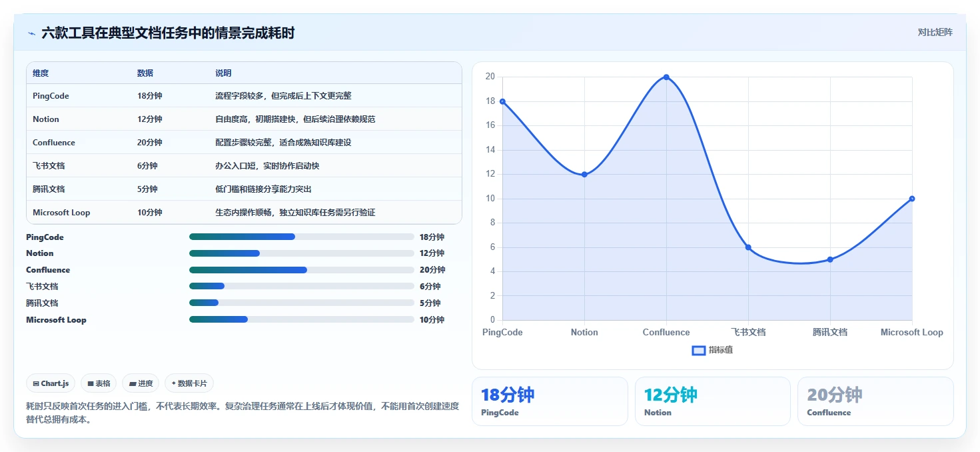Click the Confluence progress bar
Viewport: 980px width, 452px height.
[302, 270]
